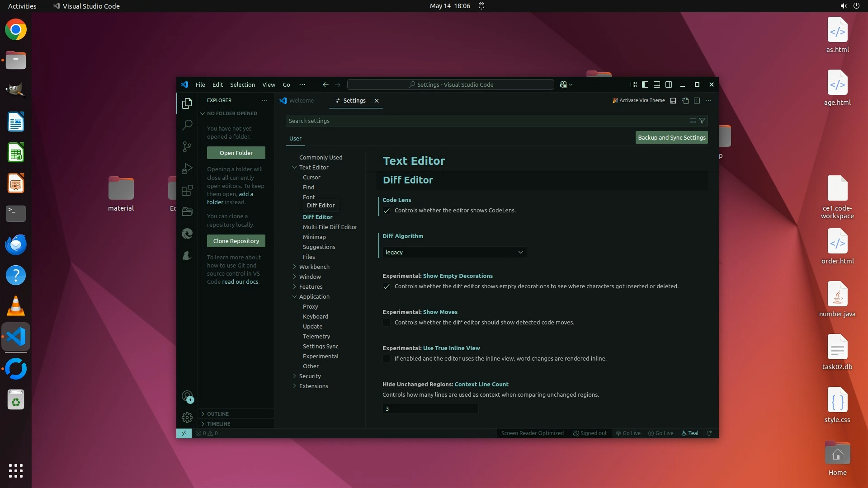Click the Context Line Count number field

tap(430, 408)
